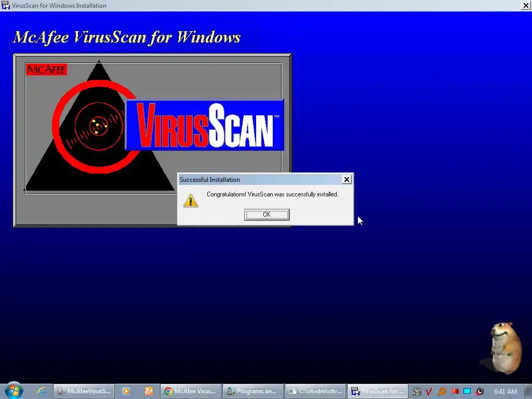Close the Successful Installation dialog
Viewport: 532px width, 399px height.
[347, 179]
